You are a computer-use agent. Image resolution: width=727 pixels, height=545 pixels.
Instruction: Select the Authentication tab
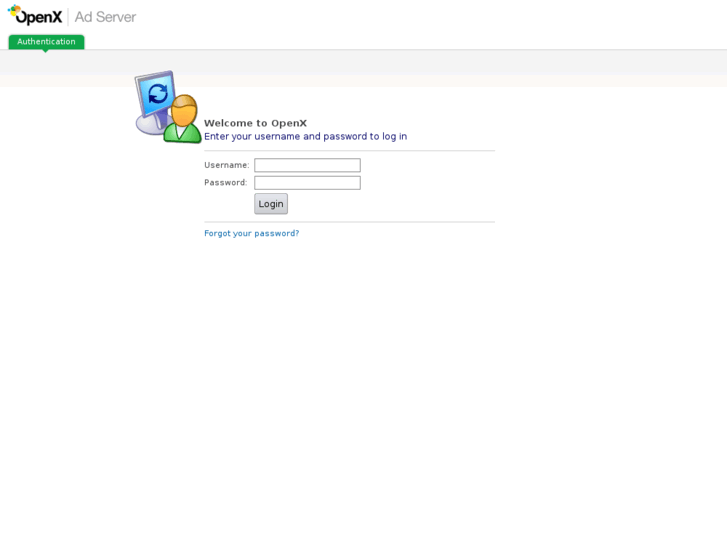[x=46, y=42]
